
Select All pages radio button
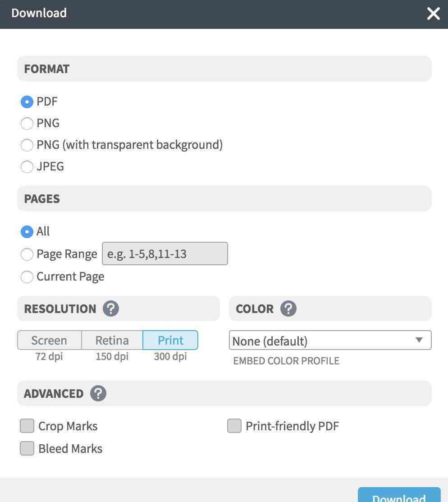pyautogui.click(x=27, y=231)
